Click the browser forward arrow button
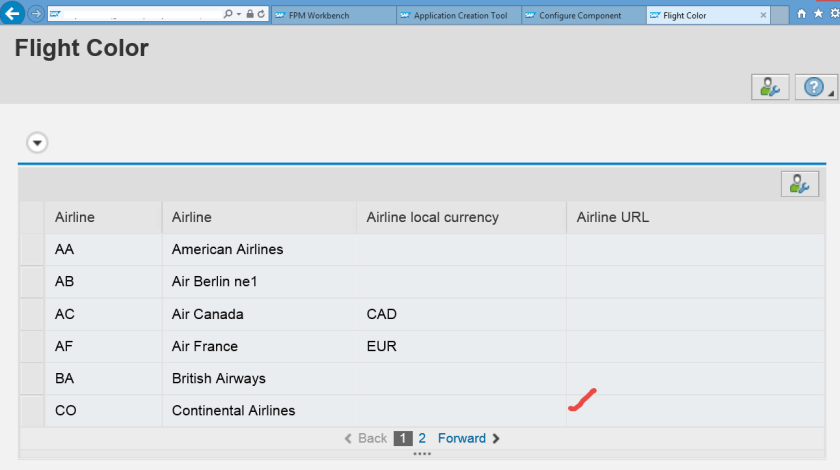This screenshot has width=840, height=470. 36,15
